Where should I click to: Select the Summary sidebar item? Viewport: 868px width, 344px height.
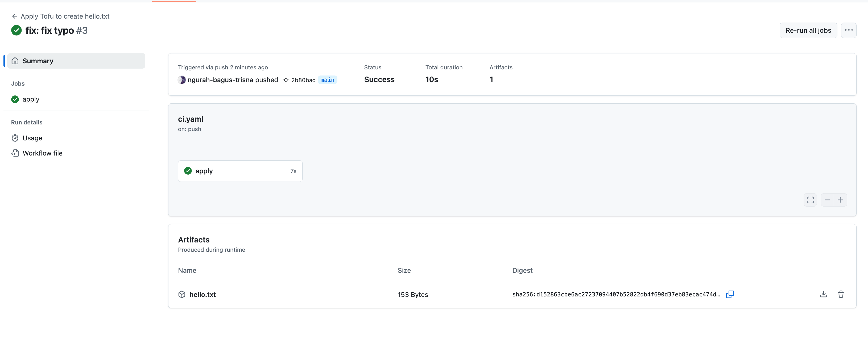[76, 61]
